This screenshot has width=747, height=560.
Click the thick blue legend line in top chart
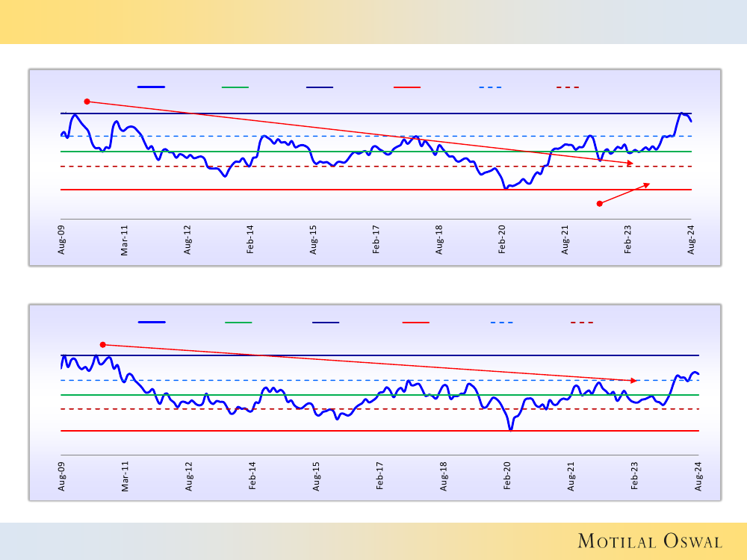[x=151, y=87]
